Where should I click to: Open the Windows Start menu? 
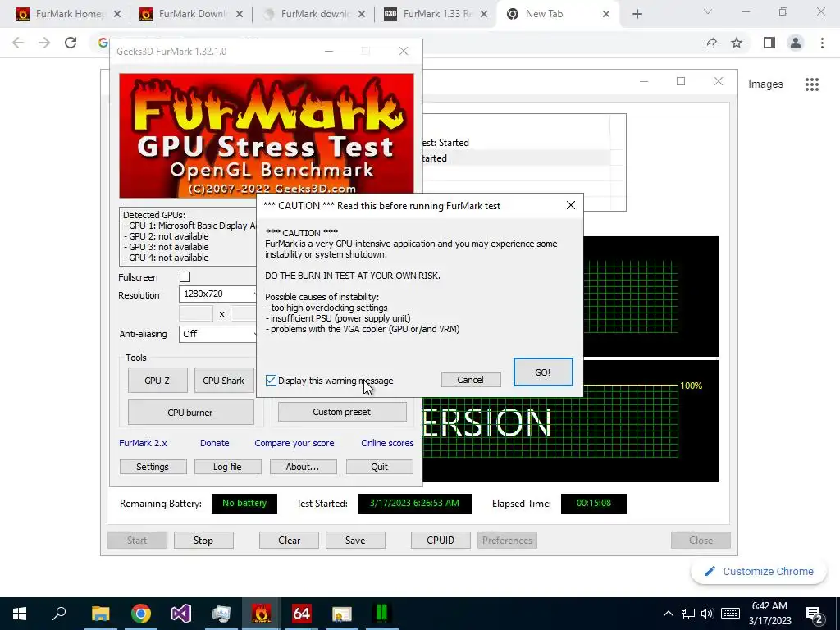point(20,614)
